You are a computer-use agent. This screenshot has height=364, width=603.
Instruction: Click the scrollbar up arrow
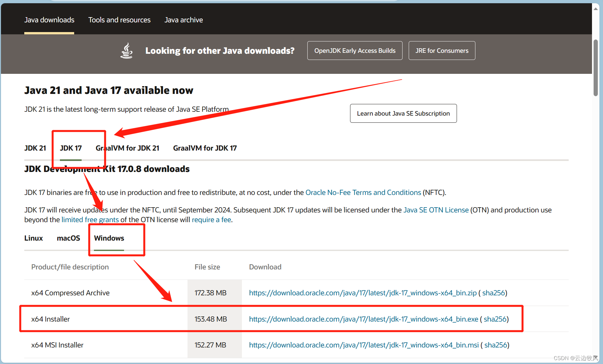pyautogui.click(x=596, y=9)
